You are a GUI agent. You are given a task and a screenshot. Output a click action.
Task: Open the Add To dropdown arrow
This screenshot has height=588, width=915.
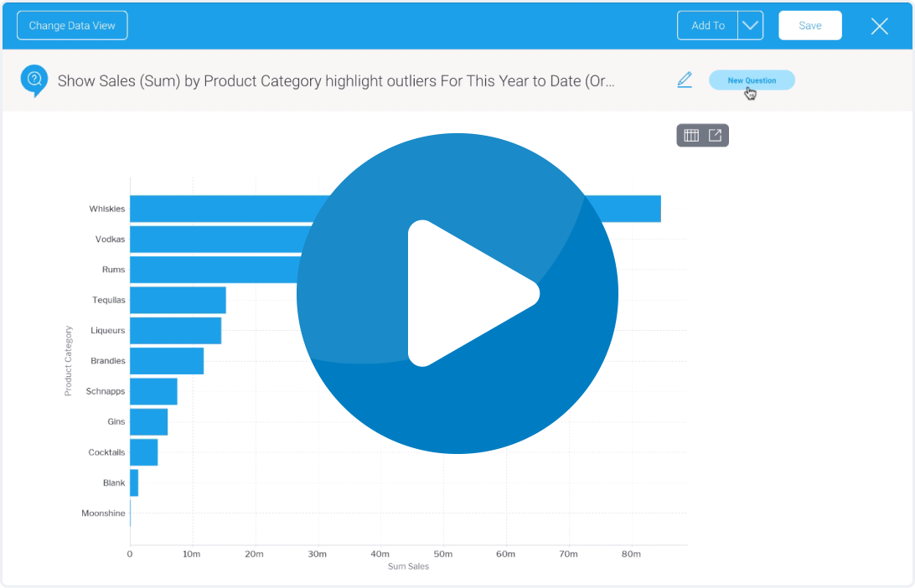pos(751,26)
